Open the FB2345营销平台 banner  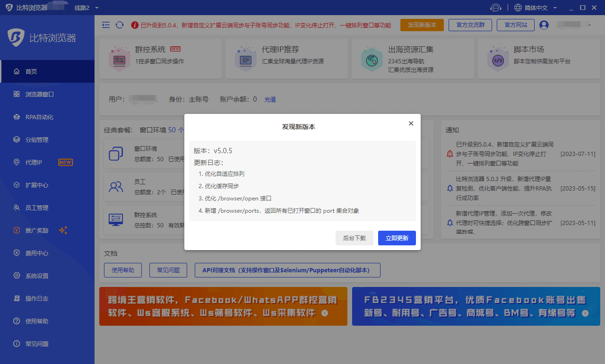coord(476,306)
